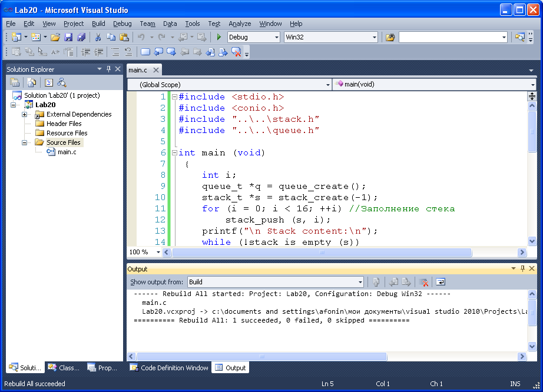Click the Undo arrow icon
This screenshot has height=392, width=543.
[141, 37]
